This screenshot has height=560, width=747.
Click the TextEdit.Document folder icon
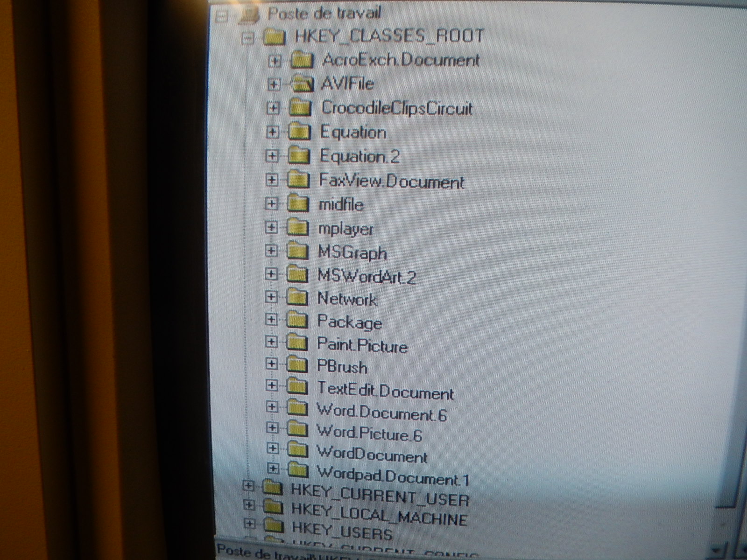pos(297,386)
